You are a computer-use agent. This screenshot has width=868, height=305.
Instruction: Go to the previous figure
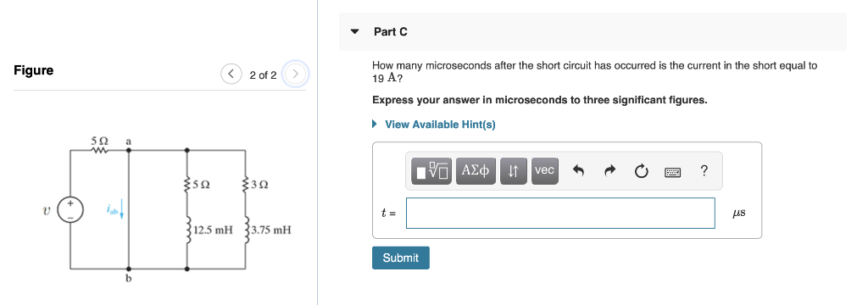[231, 75]
